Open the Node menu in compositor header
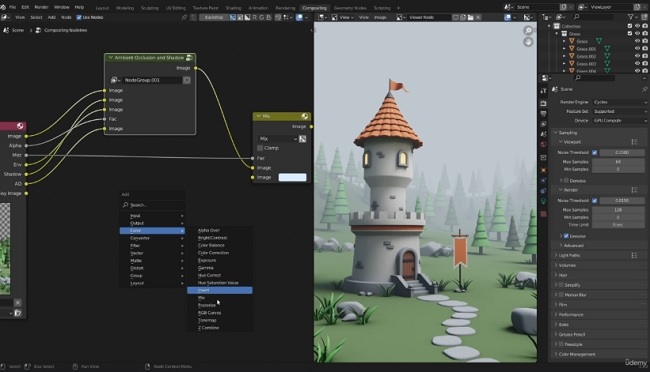650x372 pixels. [66, 17]
